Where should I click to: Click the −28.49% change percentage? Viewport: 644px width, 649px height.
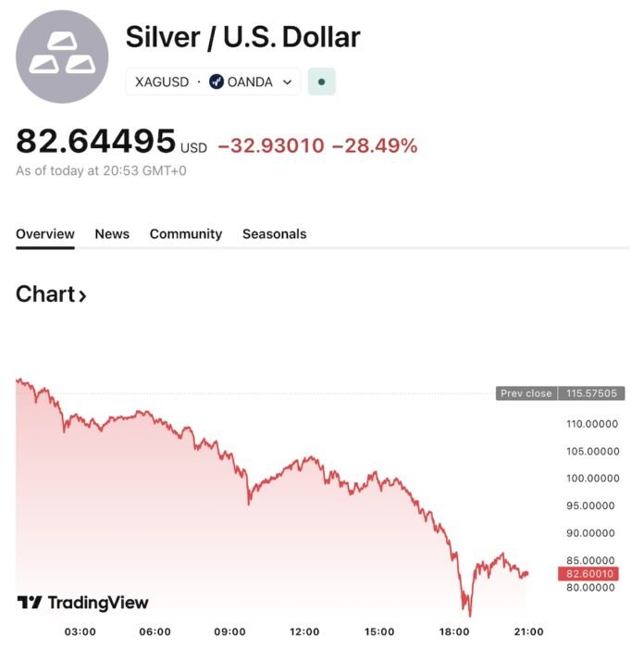point(374,146)
